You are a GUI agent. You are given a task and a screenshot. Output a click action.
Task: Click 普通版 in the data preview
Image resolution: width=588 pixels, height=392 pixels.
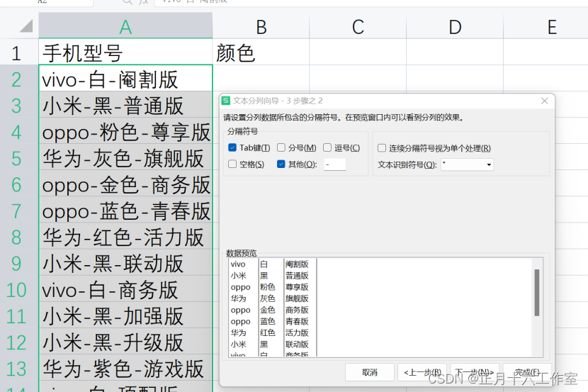pos(297,276)
